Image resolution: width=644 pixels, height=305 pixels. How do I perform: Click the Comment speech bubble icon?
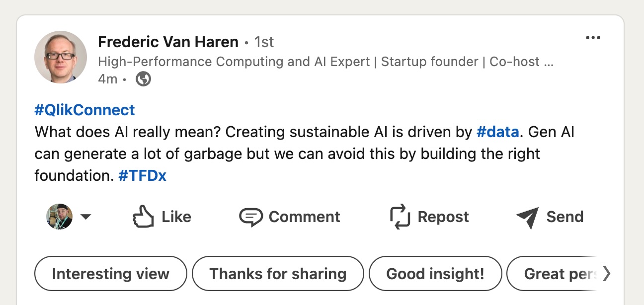251,217
